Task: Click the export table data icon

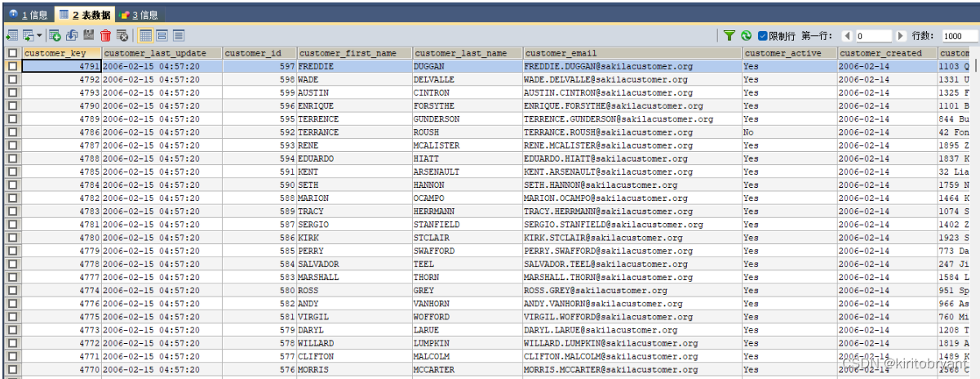Action: (12, 35)
